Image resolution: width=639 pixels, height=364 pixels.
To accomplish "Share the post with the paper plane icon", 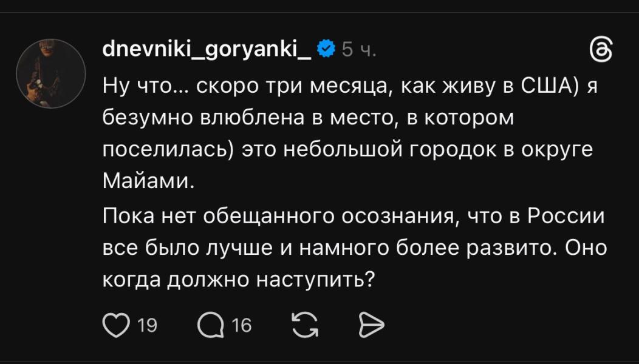I will 371,326.
